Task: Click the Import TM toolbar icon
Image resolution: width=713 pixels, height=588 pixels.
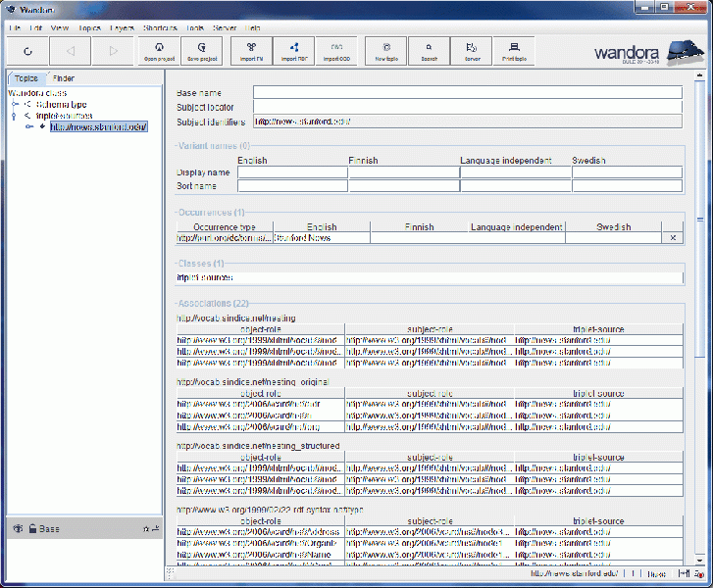Action: [252, 50]
